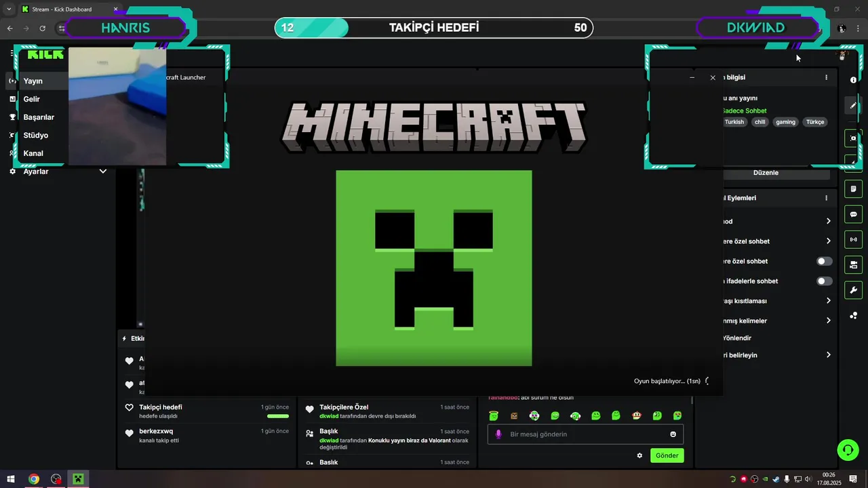This screenshot has width=868, height=488.
Task: Toggle the 'ifadelerle sohbet' switch
Action: [825, 281]
